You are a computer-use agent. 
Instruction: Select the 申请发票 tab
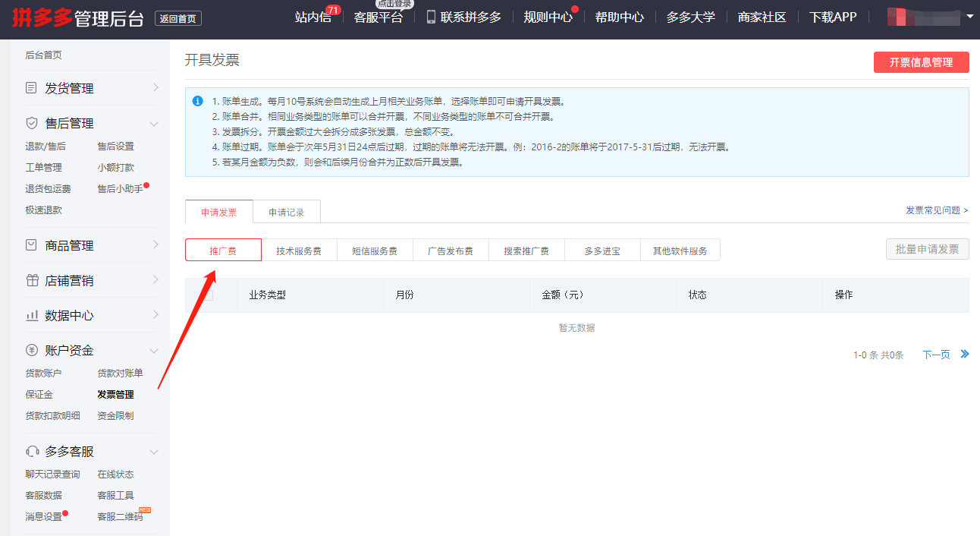point(219,212)
